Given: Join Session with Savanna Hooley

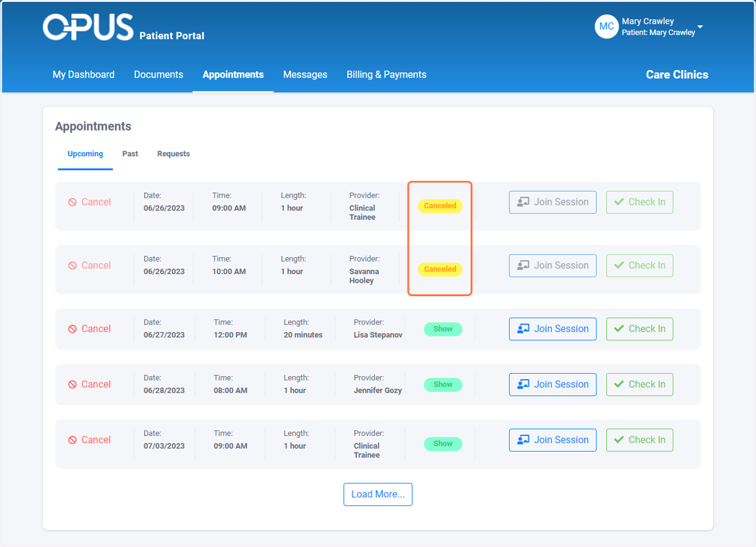Looking at the screenshot, I should click(x=553, y=265).
